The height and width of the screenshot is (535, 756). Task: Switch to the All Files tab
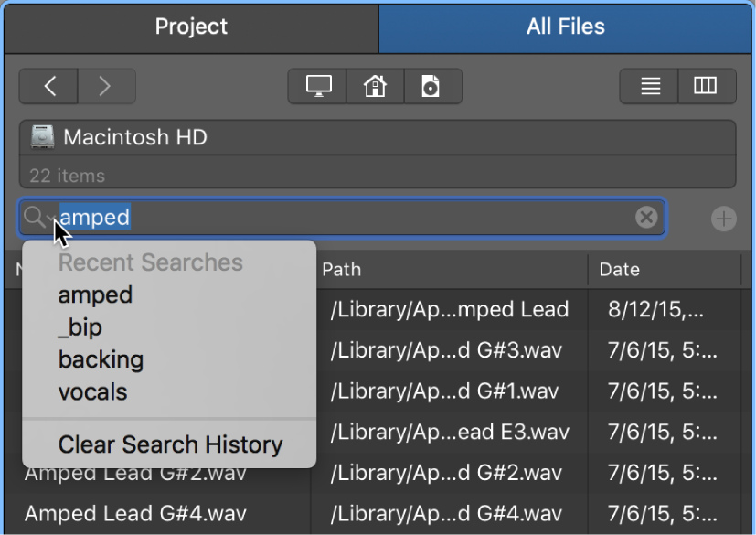click(x=566, y=27)
